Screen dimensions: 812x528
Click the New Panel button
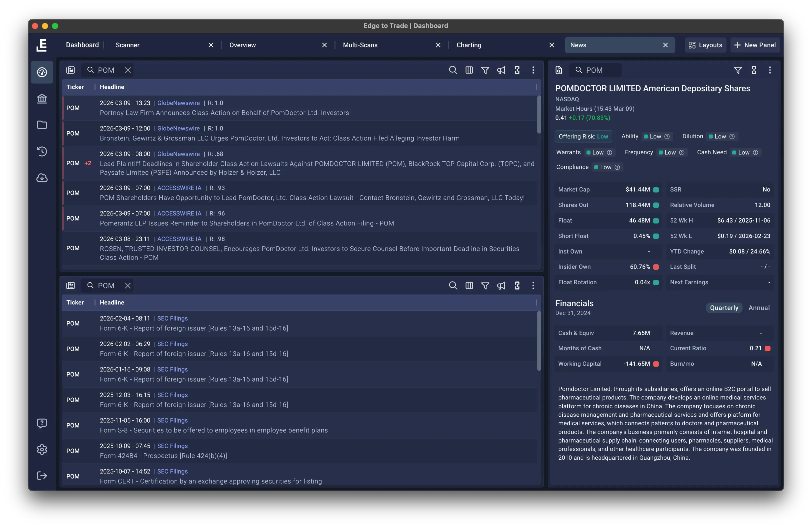coord(755,45)
